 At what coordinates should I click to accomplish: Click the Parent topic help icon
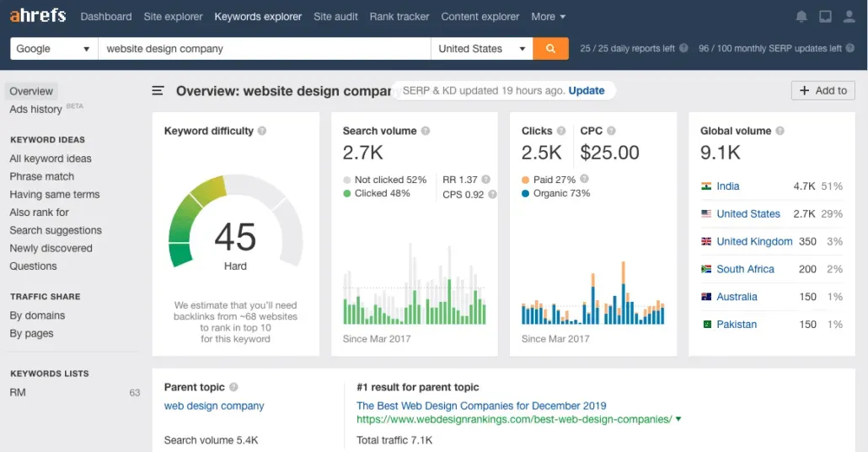click(x=233, y=388)
